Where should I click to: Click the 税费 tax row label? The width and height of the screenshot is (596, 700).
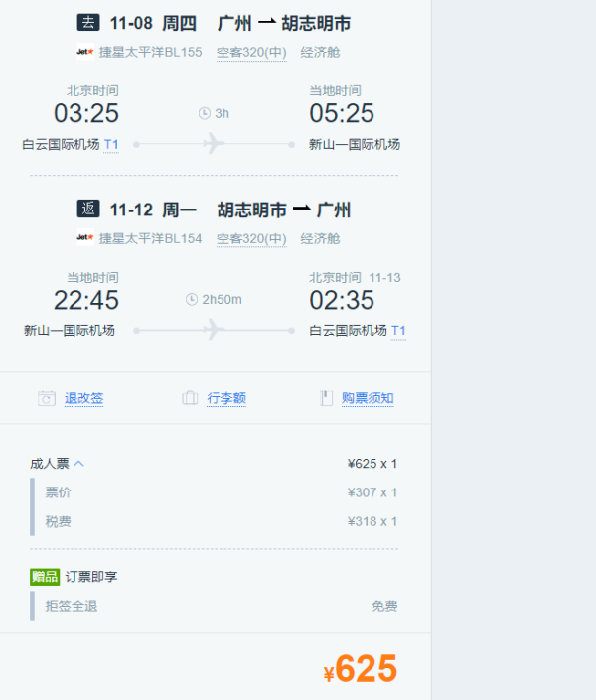[x=58, y=521]
